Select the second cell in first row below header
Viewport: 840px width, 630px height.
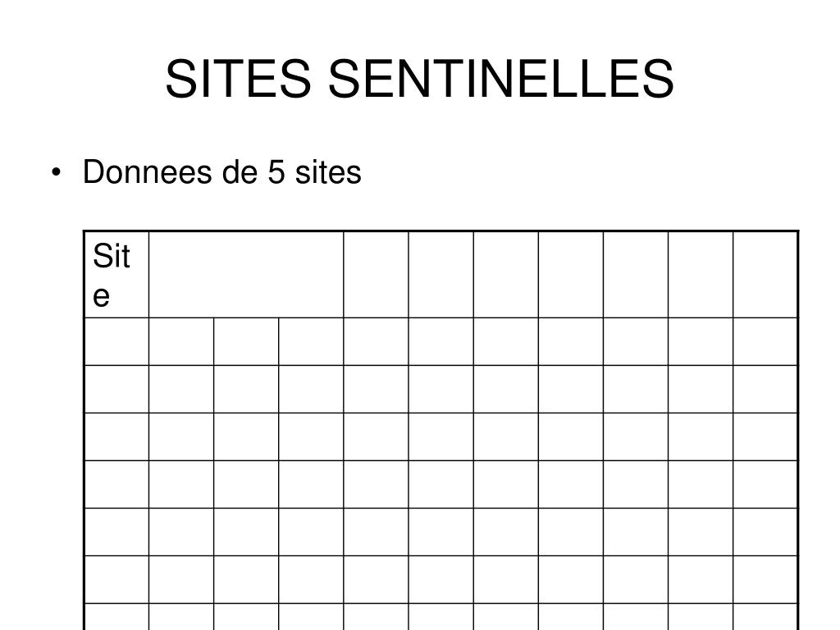click(x=181, y=342)
